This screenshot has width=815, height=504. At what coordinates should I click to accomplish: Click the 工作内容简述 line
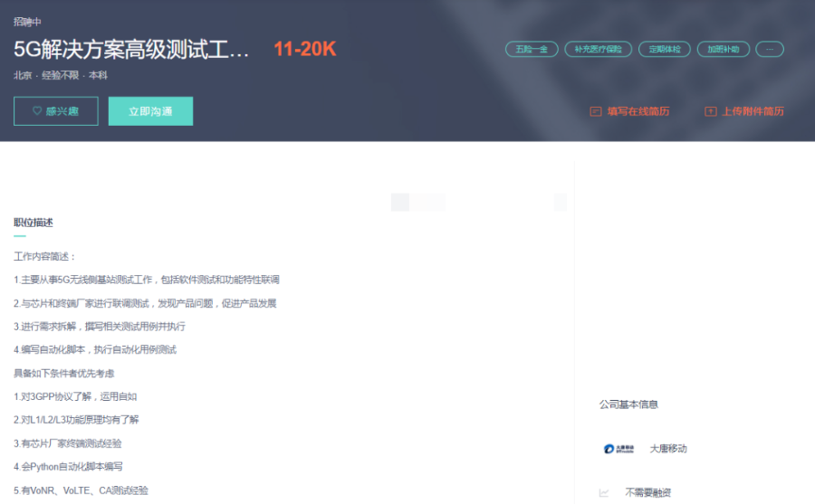pyautogui.click(x=44, y=257)
